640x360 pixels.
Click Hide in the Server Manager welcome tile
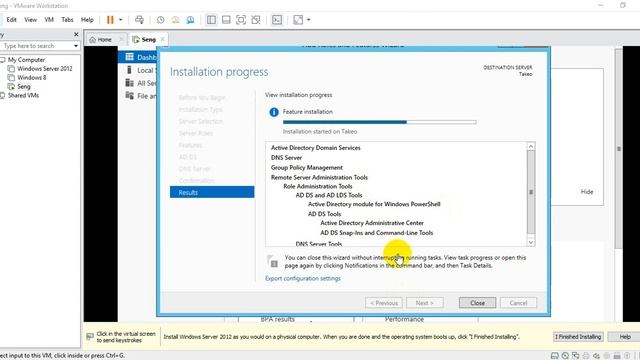click(587, 192)
